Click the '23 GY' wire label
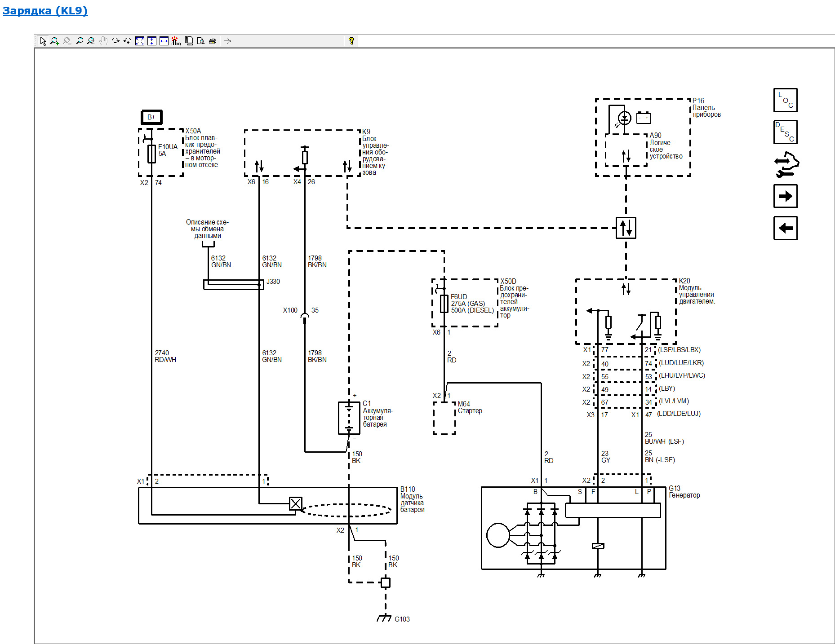835x644 pixels. (605, 457)
